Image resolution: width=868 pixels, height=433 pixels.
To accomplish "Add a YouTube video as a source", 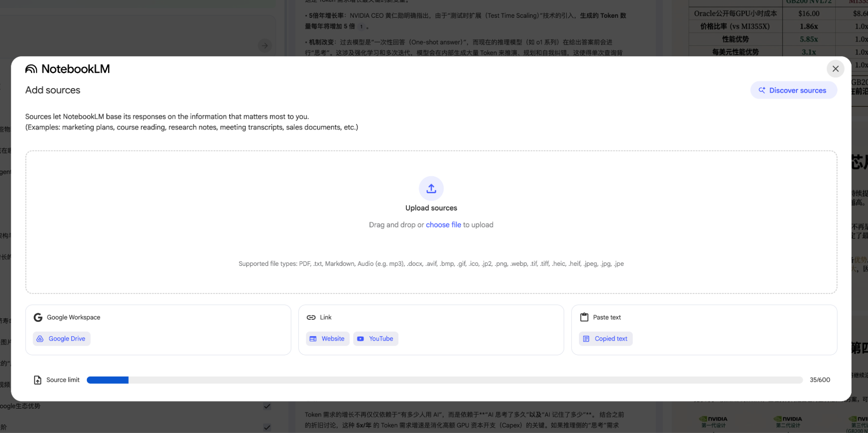I will [x=376, y=338].
